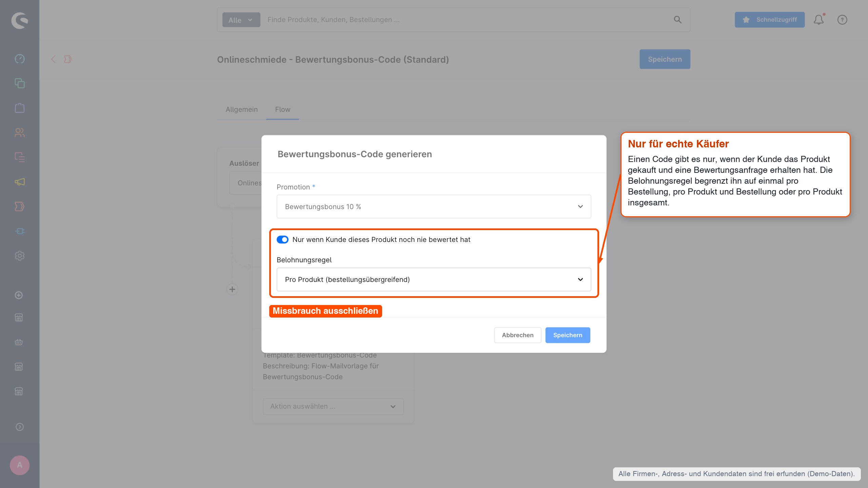Click Abbrechen in the dialog
This screenshot has height=488, width=868.
[517, 335]
